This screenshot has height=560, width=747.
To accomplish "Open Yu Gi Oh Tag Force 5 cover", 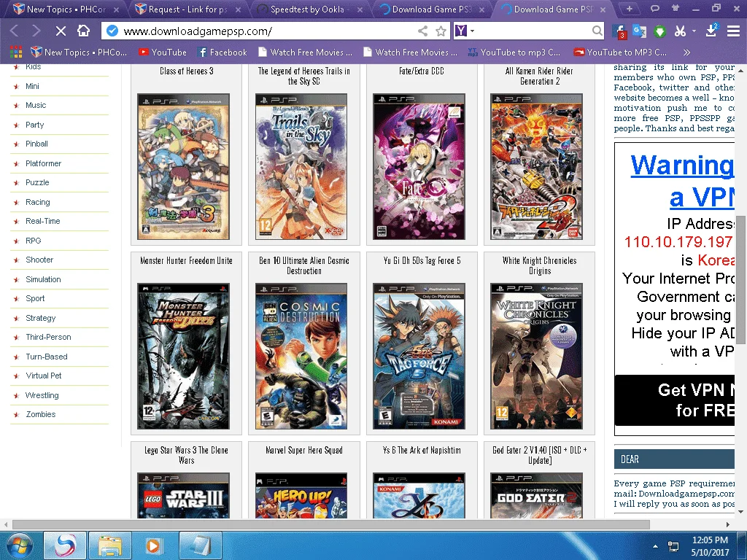I will pyautogui.click(x=419, y=356).
